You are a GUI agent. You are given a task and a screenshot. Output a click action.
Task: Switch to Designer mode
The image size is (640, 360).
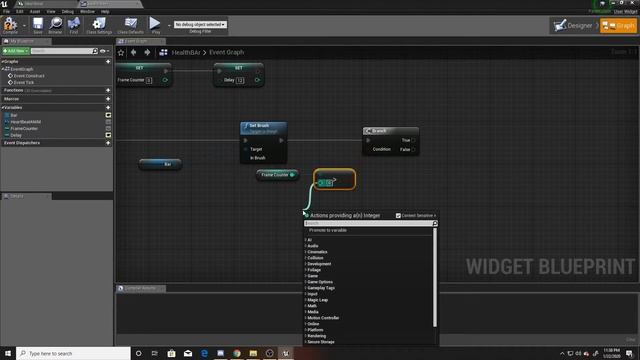click(573, 26)
